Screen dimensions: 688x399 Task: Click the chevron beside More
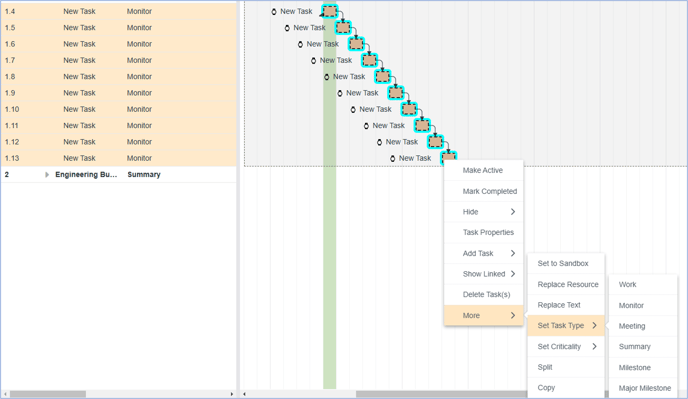point(513,315)
